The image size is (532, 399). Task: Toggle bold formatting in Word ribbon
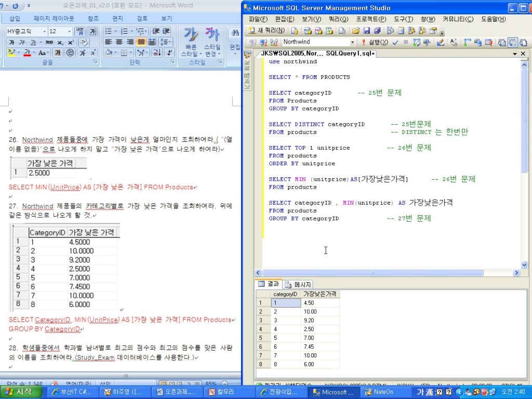coord(11,43)
